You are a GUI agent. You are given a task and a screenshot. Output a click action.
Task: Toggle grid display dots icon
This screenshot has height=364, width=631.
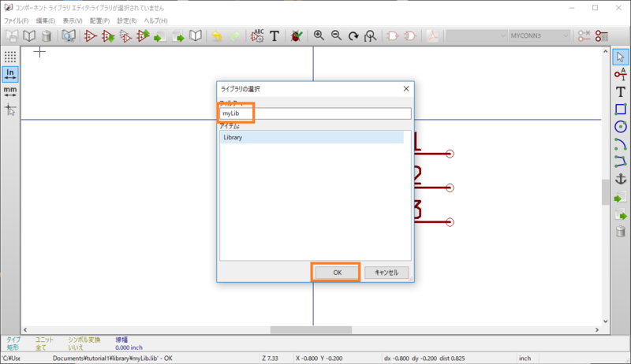[x=10, y=57]
